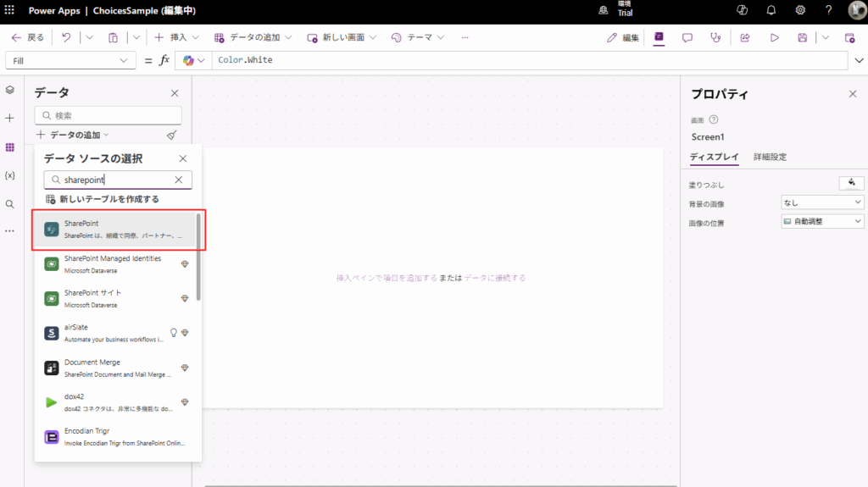Open the テーマ theme menu

(417, 37)
